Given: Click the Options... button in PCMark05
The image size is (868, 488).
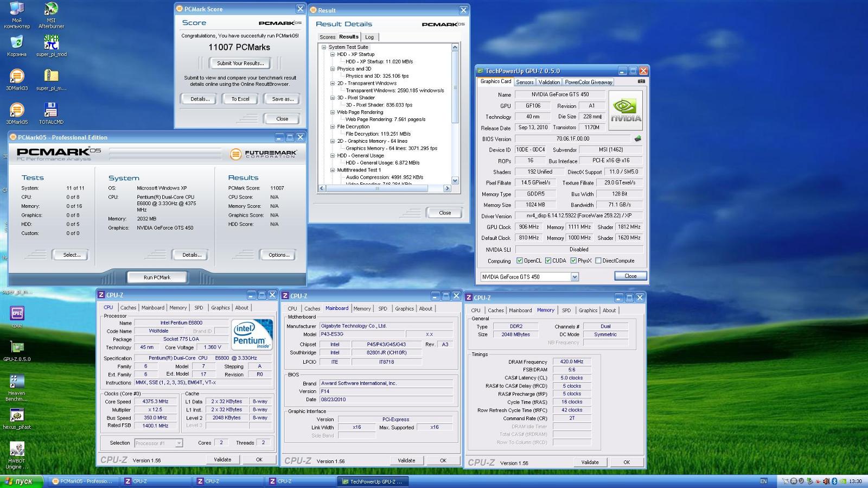Looking at the screenshot, I should [x=279, y=255].
